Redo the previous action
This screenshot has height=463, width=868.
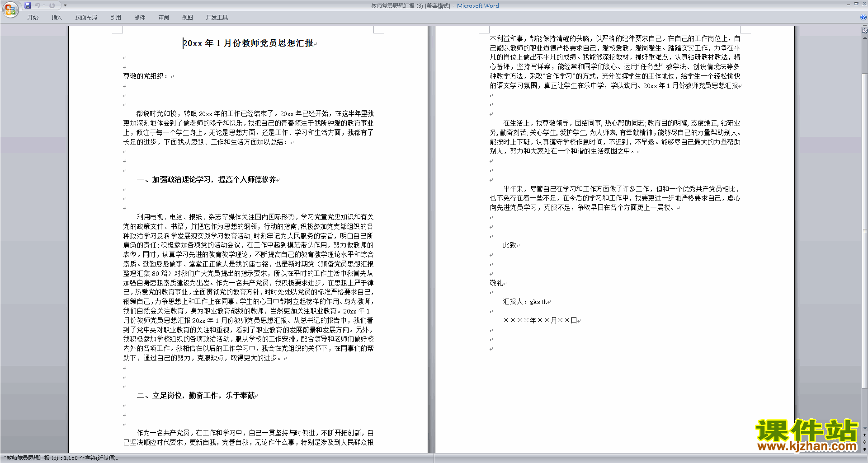coord(52,5)
